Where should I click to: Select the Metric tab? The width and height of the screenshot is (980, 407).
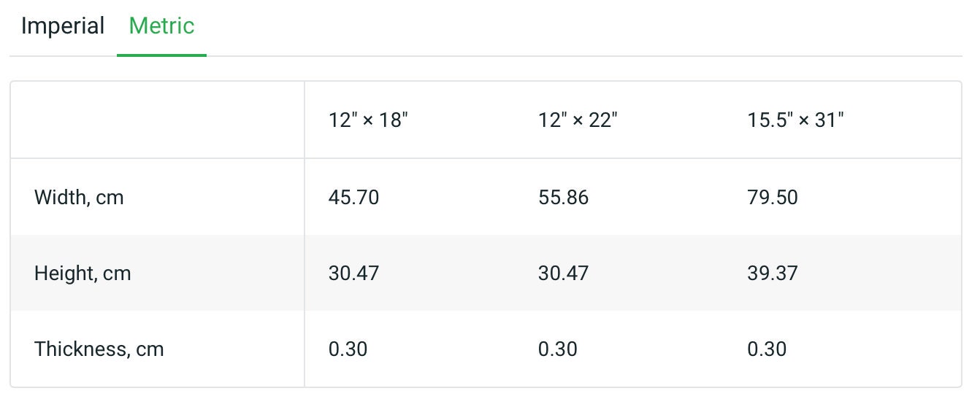coord(161,27)
